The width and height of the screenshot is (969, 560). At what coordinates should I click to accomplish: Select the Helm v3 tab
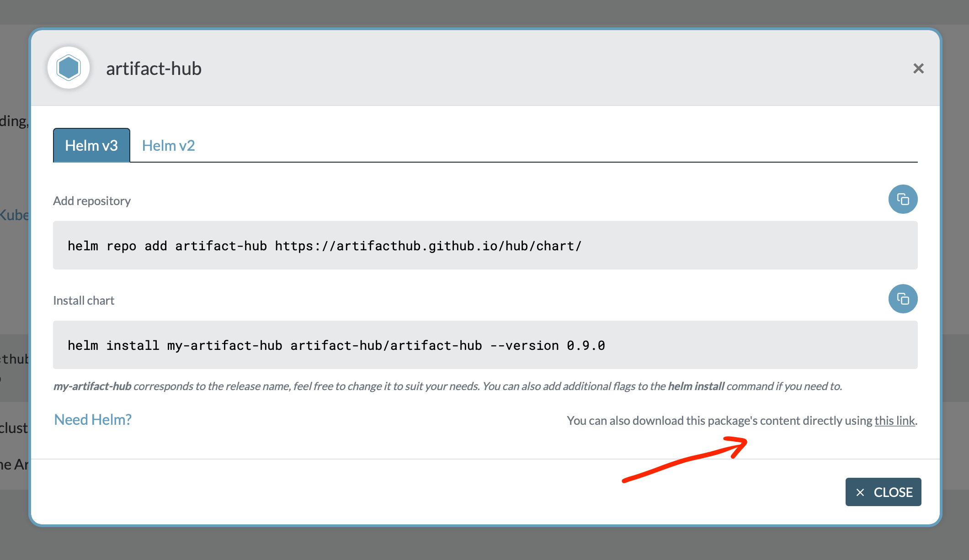pos(91,146)
